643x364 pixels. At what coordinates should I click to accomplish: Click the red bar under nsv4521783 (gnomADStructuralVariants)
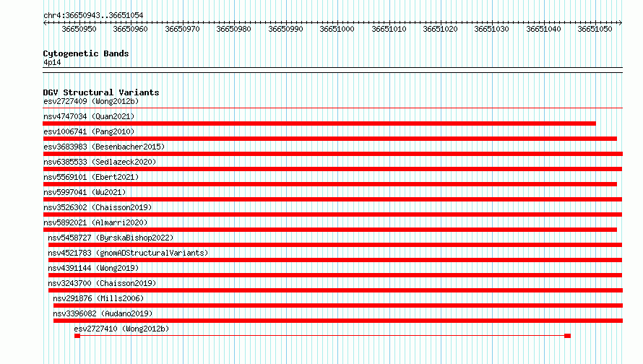coord(335,260)
